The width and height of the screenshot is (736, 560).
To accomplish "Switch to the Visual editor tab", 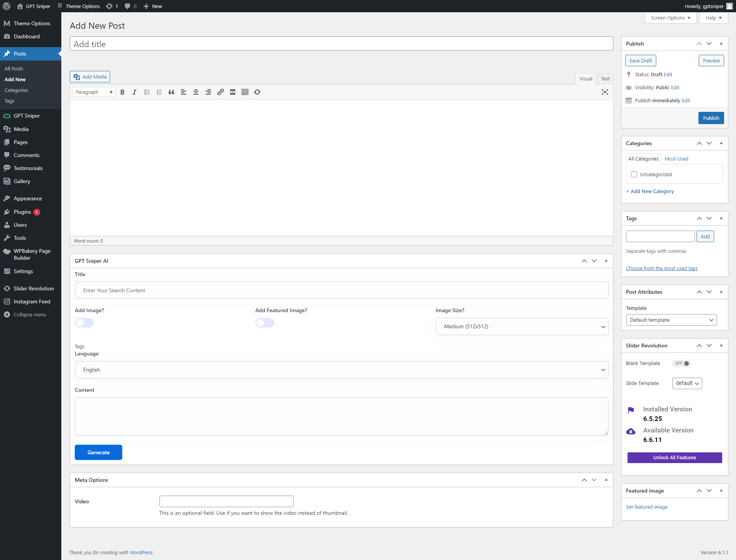I will pyautogui.click(x=586, y=79).
